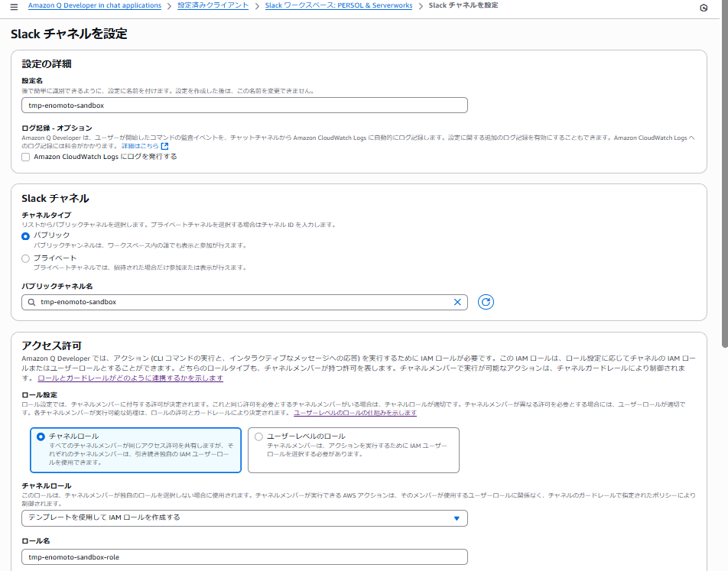Open the hamburger navigation menu
The height and width of the screenshot is (571, 728).
pos(14,7)
